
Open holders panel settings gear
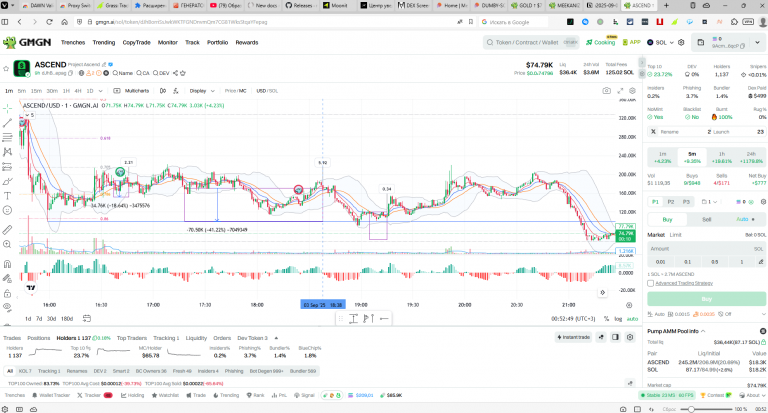(630, 337)
